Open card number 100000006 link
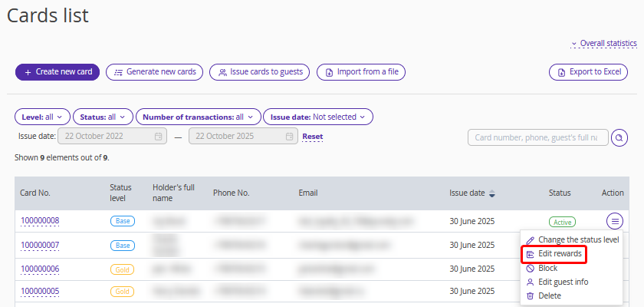644x307 pixels. pyautogui.click(x=40, y=269)
